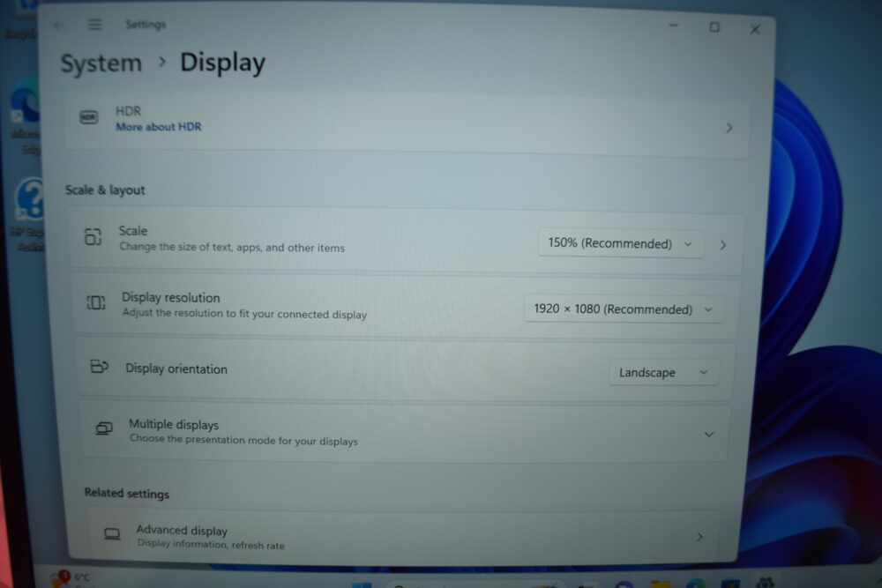This screenshot has height=588, width=882.
Task: Close the Settings window
Action: [x=755, y=29]
